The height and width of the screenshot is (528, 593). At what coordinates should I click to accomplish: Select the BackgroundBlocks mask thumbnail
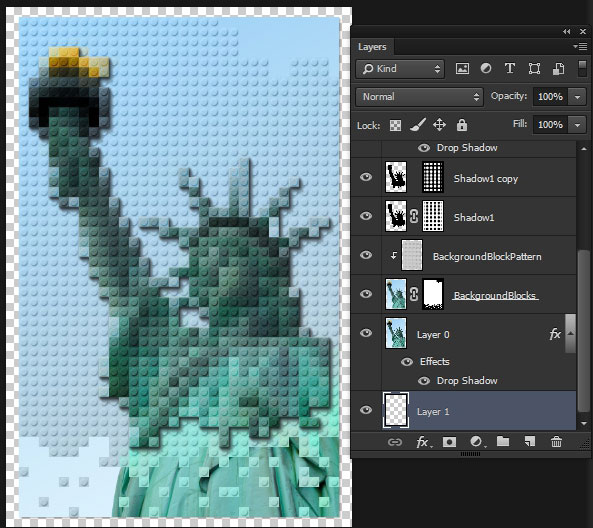pos(433,294)
